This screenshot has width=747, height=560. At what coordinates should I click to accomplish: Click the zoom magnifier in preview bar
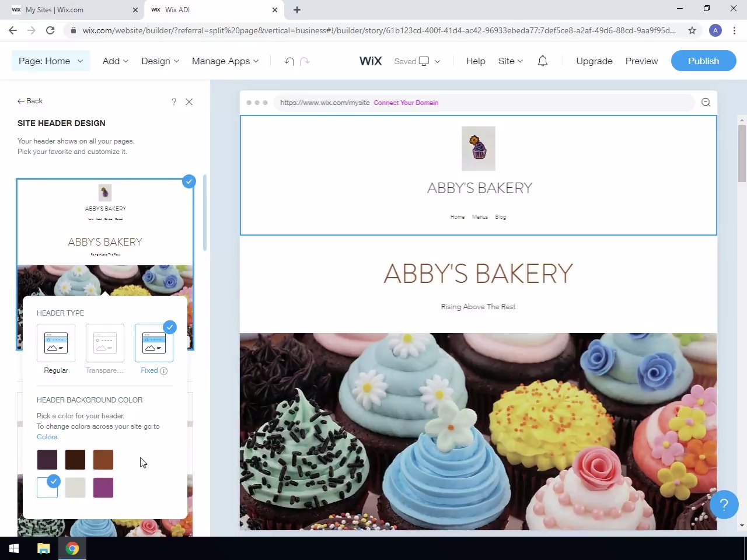[706, 103]
